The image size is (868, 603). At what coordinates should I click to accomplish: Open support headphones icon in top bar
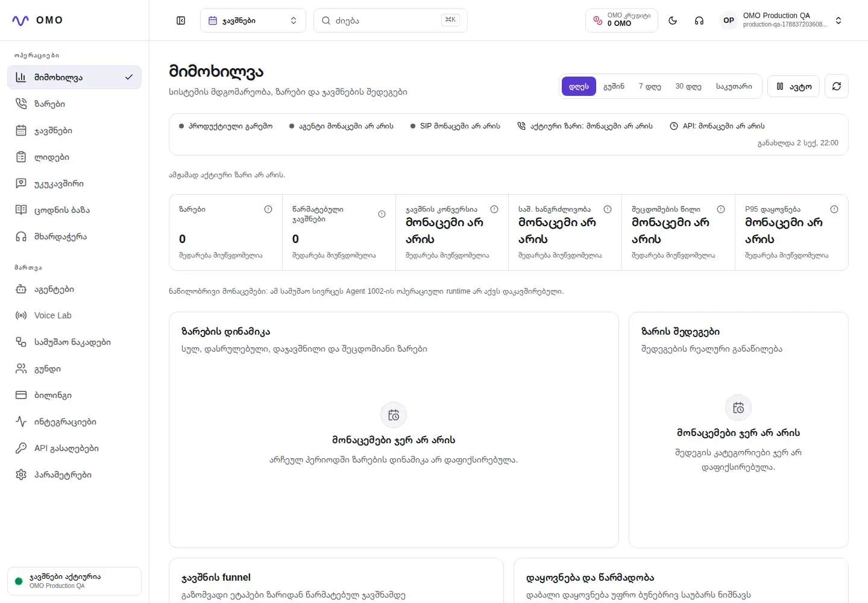pos(699,21)
